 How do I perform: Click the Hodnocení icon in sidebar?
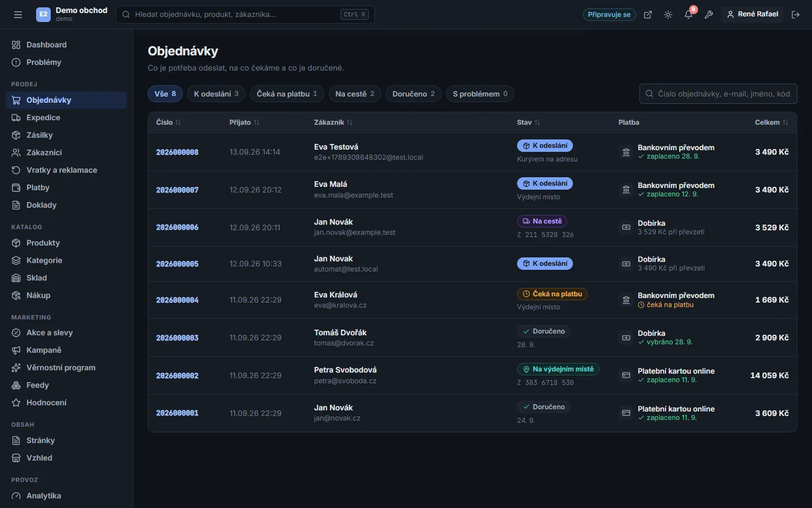(16, 402)
